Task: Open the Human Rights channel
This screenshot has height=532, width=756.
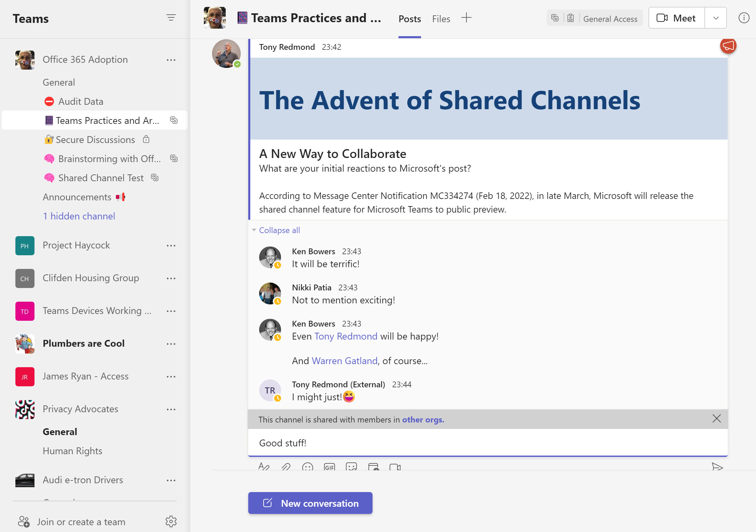Action: point(72,451)
